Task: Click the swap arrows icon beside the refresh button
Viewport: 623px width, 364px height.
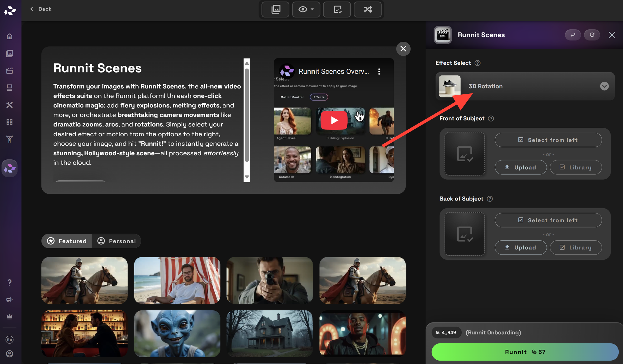Action: 573,35
